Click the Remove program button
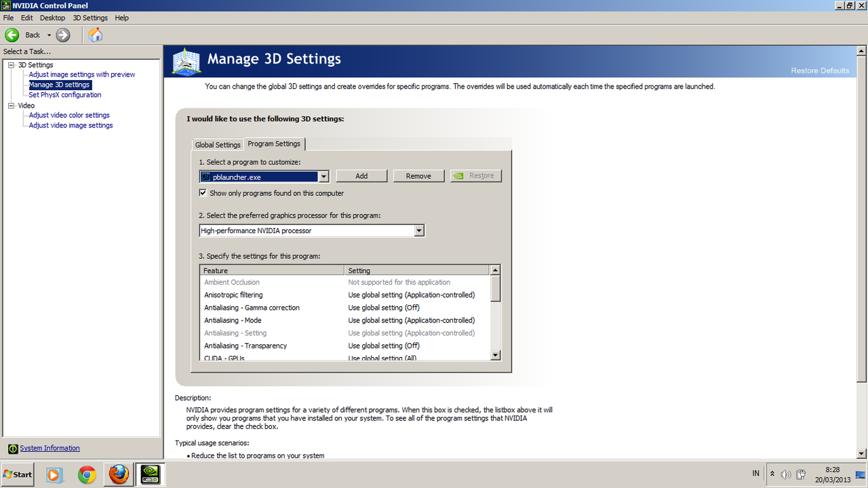868x488 pixels. pos(418,176)
